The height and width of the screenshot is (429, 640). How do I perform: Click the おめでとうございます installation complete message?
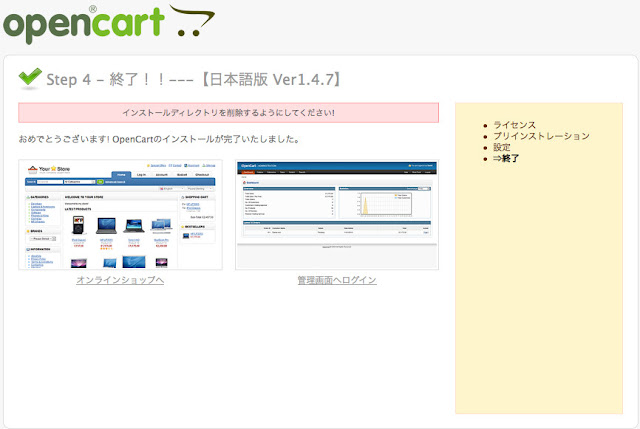pyautogui.click(x=160, y=139)
